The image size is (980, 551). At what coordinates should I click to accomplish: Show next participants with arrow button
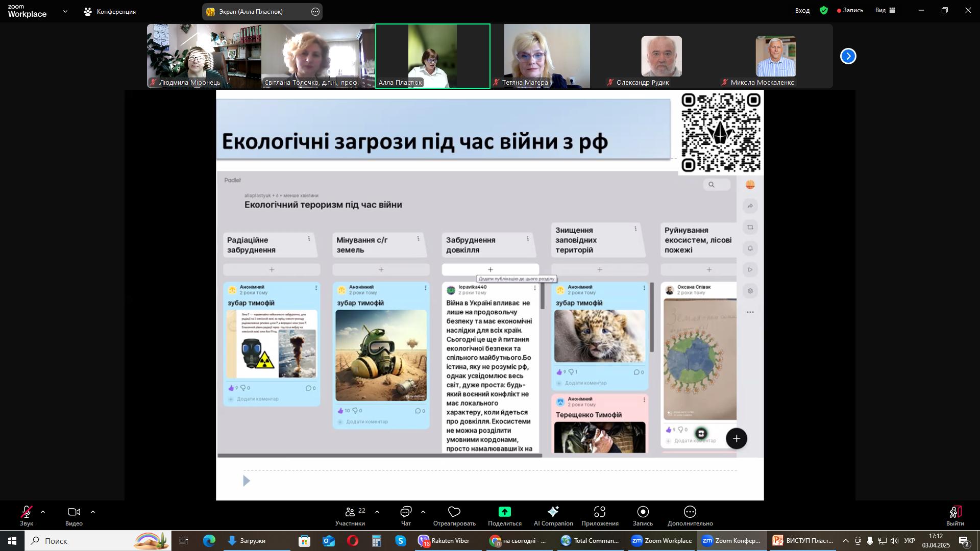pos(848,56)
